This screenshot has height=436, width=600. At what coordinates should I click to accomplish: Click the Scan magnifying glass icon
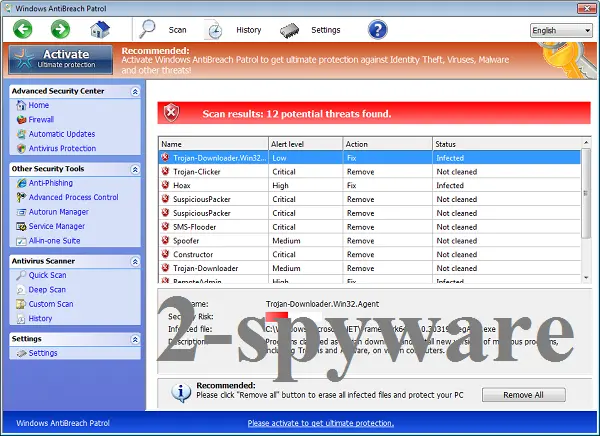tap(147, 29)
